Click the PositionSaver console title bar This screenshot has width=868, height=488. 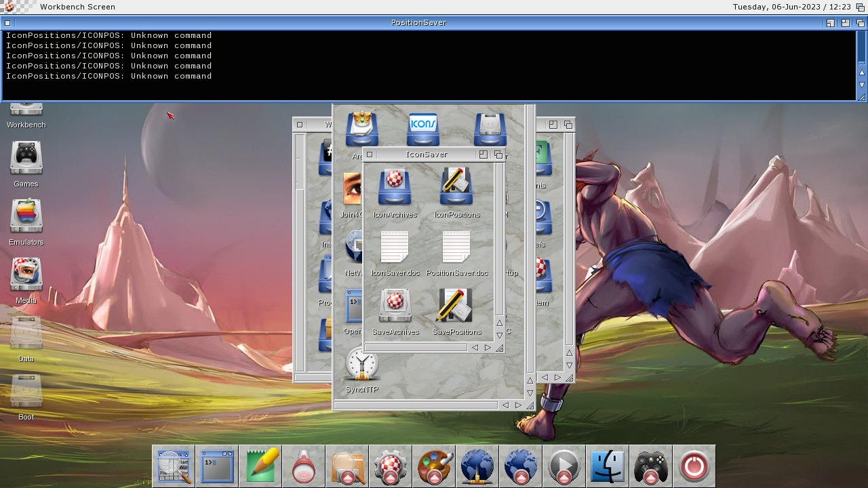tap(418, 22)
